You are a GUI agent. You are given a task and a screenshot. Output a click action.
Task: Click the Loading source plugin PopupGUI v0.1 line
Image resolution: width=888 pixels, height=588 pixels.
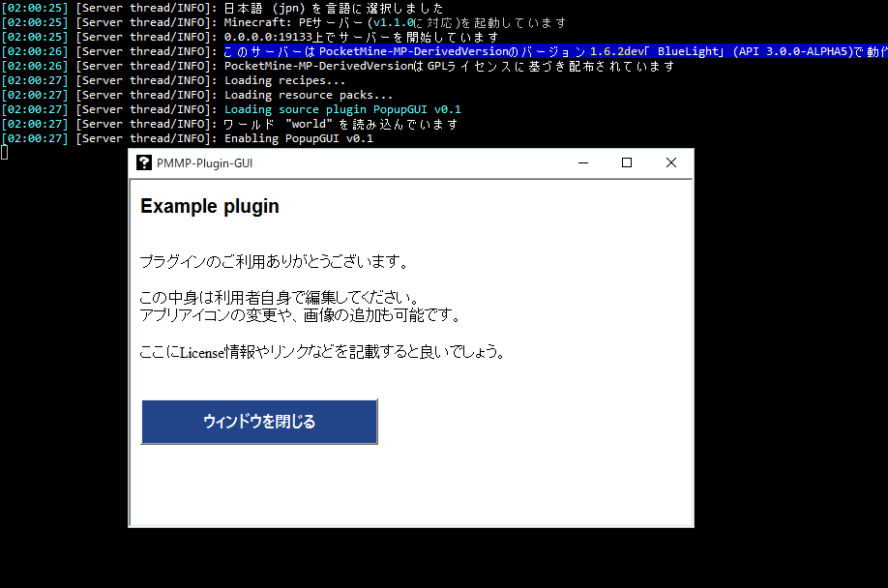pyautogui.click(x=231, y=109)
